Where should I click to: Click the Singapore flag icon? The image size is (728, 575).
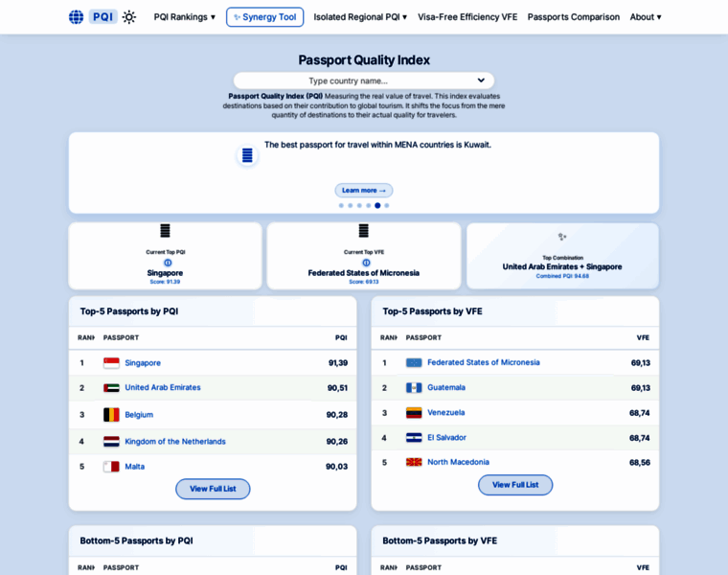111,363
